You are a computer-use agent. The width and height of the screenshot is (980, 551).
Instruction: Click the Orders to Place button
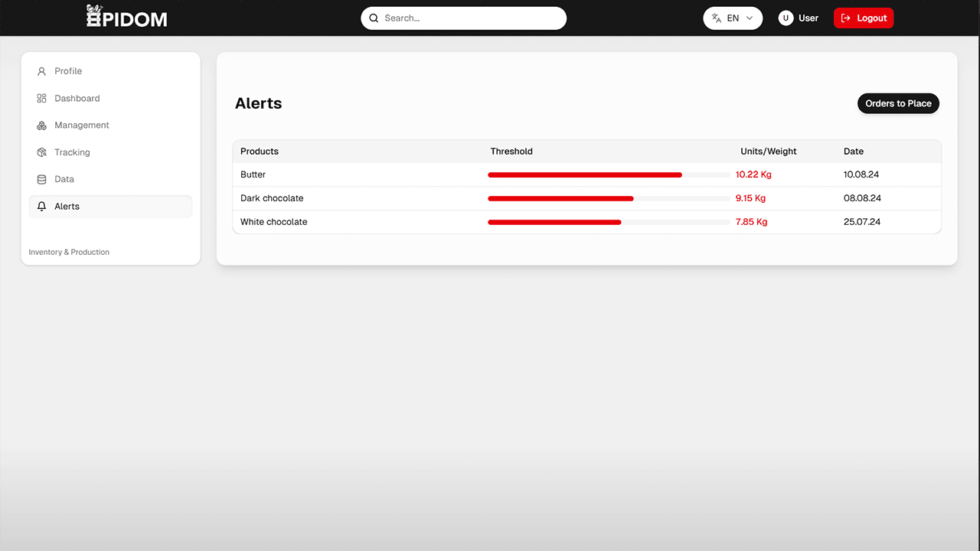pos(898,103)
